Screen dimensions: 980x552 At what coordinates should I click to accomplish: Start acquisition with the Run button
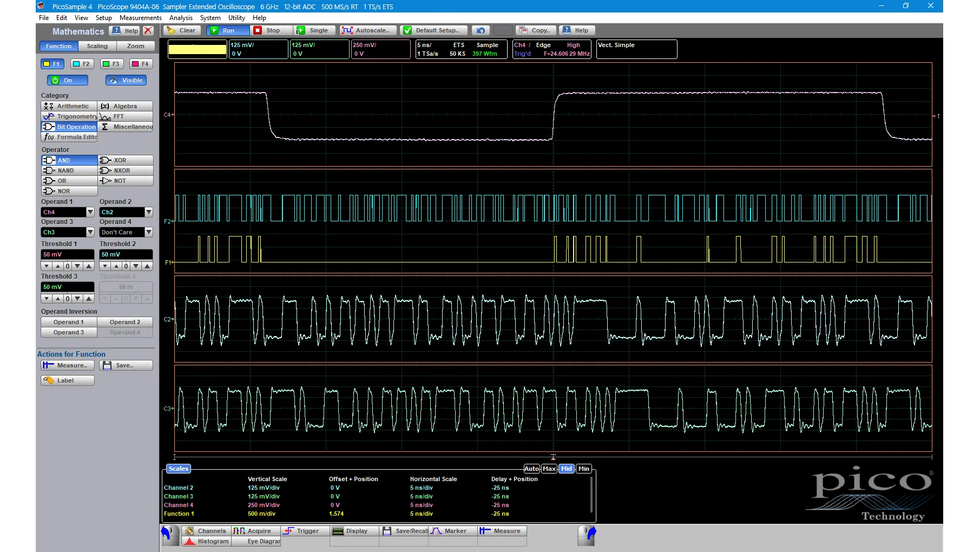[x=228, y=30]
